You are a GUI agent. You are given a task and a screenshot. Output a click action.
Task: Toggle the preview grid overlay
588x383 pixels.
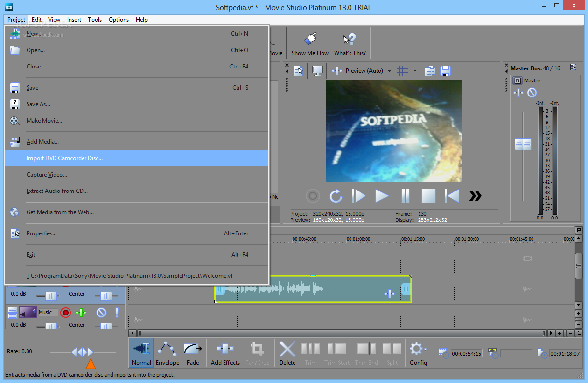pos(403,71)
